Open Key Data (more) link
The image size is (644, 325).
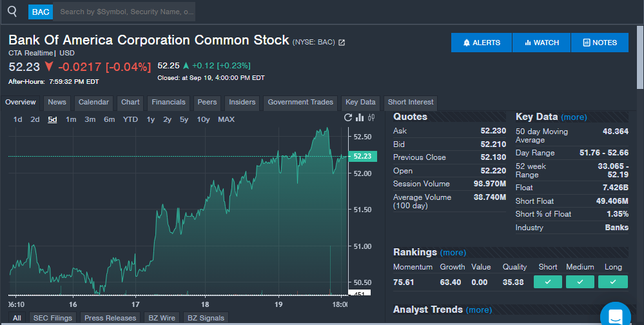pos(574,117)
